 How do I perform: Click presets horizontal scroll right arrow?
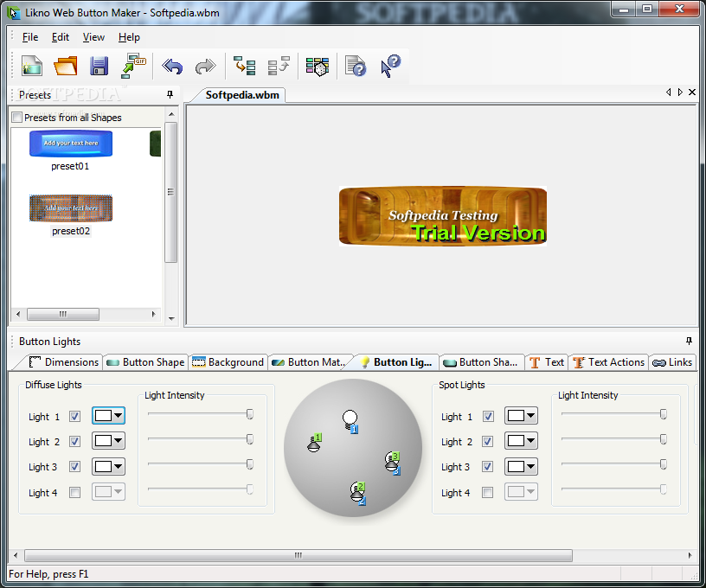(153, 314)
